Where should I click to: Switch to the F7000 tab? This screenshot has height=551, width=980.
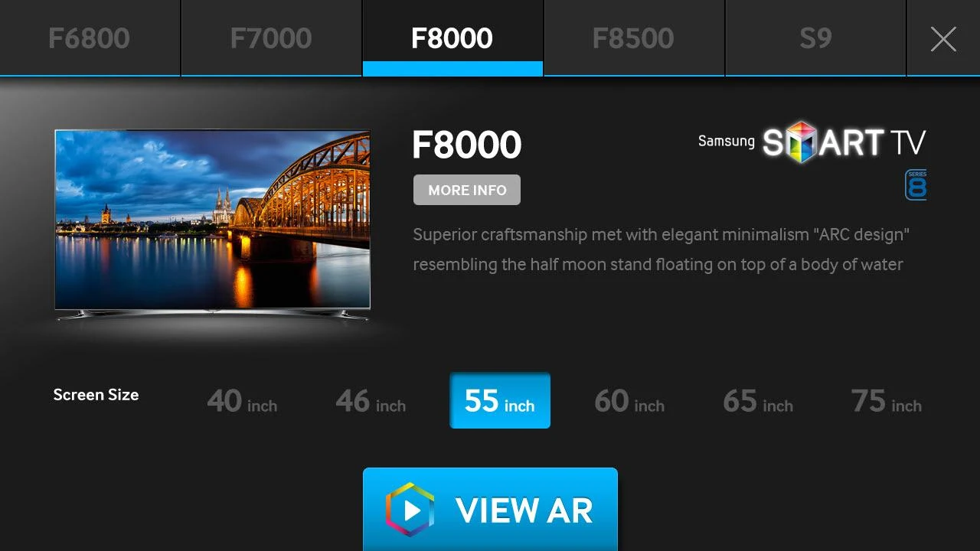[x=271, y=38]
